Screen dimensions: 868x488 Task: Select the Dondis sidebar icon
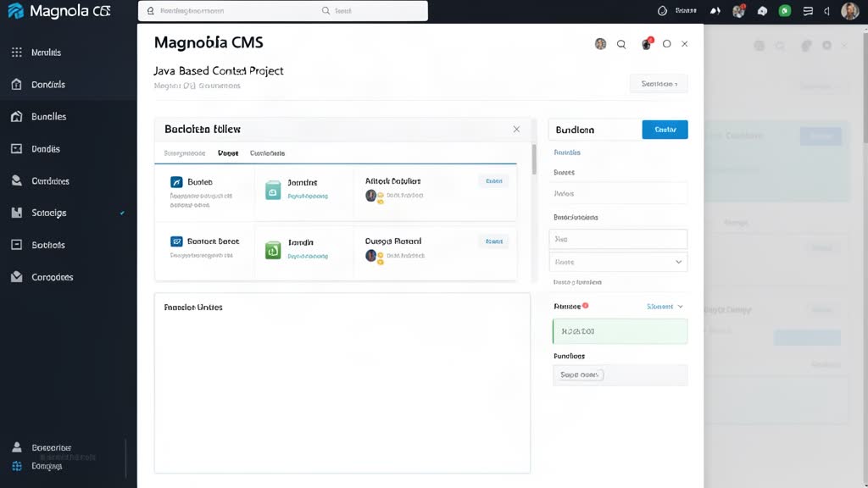[x=17, y=149]
